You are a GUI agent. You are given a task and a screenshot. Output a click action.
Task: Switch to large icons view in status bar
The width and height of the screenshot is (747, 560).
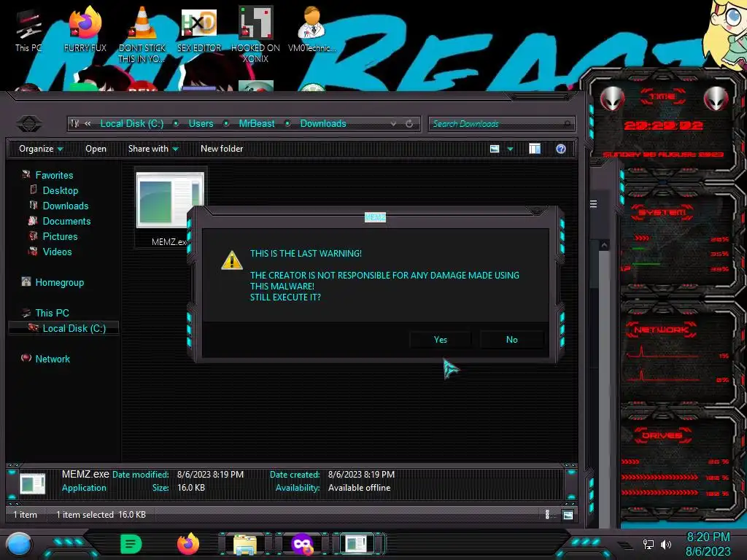tap(568, 515)
